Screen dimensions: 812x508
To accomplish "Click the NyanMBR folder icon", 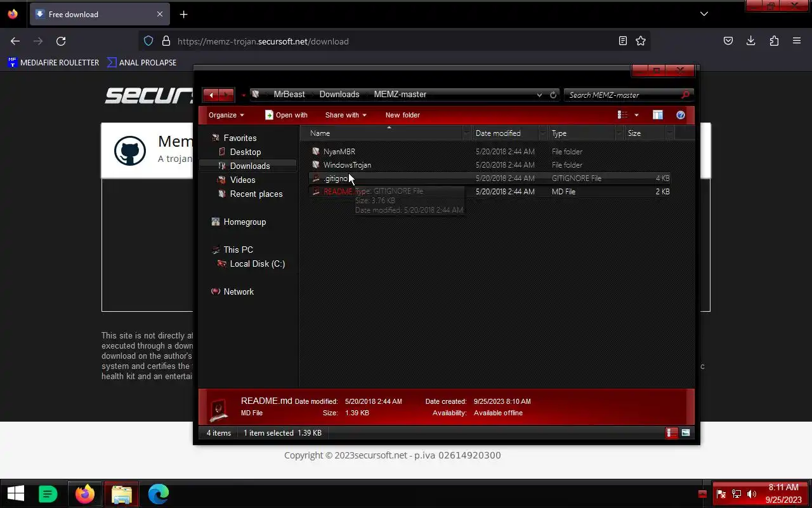I will point(316,152).
